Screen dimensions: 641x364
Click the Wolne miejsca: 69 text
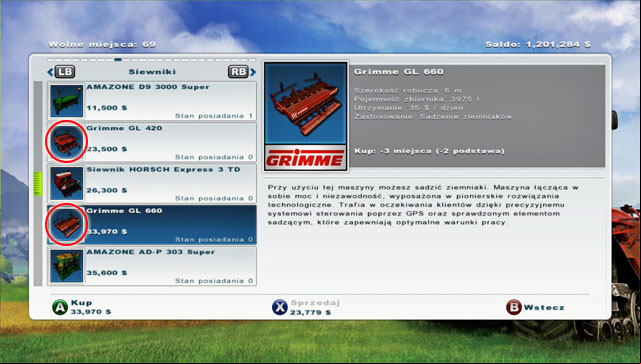coord(102,44)
